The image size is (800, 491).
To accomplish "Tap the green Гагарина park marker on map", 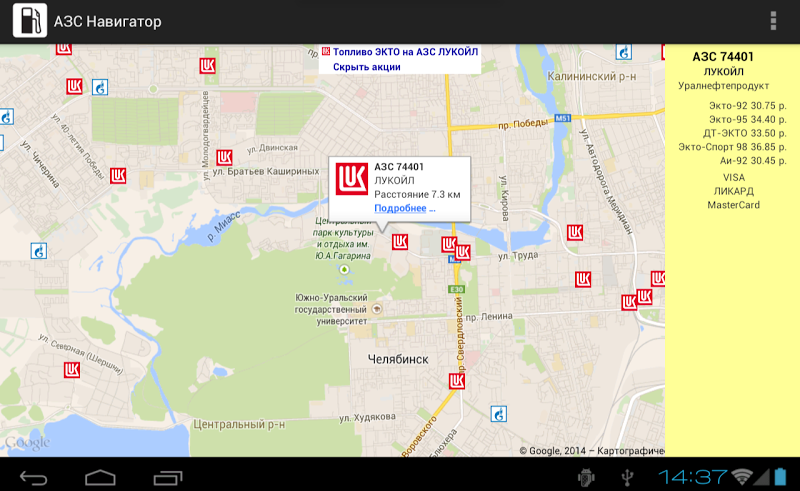I will 344,269.
